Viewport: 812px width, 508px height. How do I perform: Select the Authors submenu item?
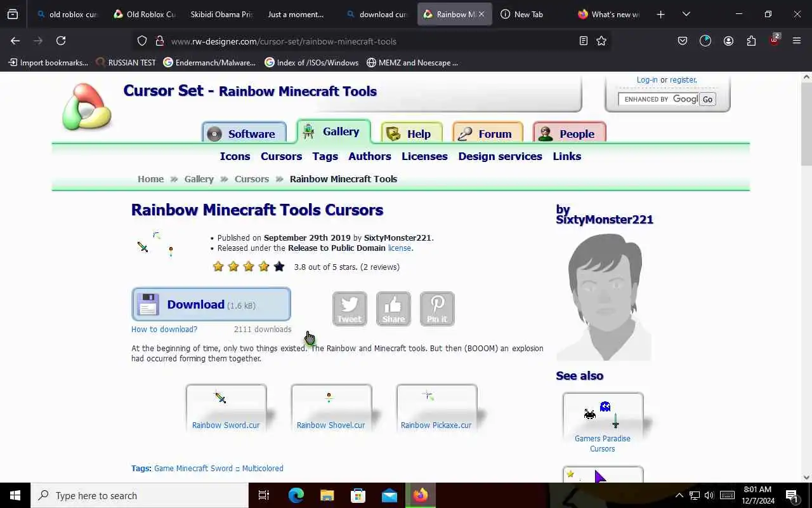click(370, 156)
